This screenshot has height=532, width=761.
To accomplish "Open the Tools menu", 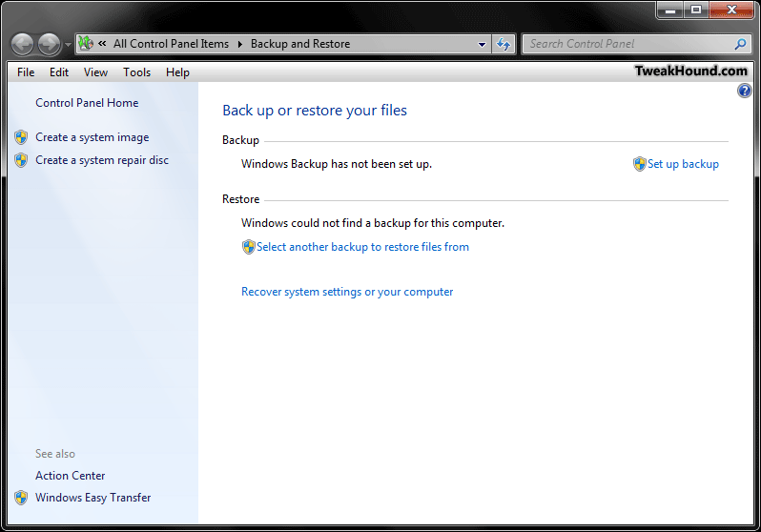I will click(x=137, y=72).
